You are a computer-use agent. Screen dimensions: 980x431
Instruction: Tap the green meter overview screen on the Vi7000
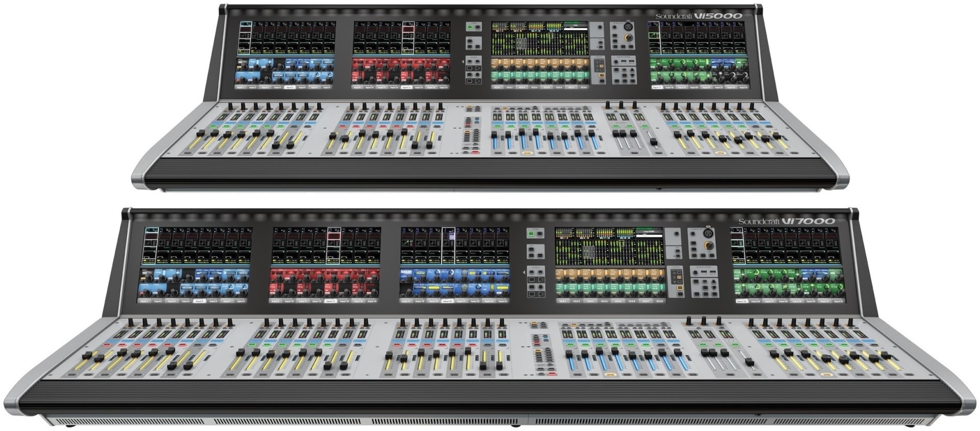[x=610, y=246]
